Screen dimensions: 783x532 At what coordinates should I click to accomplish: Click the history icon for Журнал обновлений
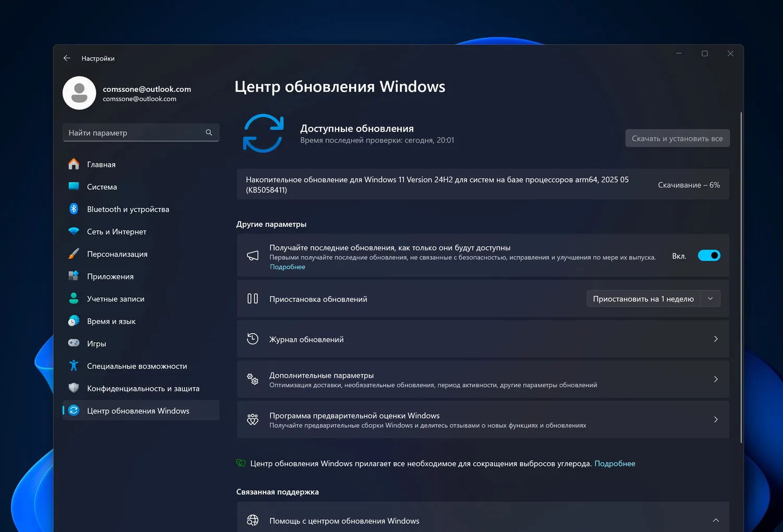tap(253, 339)
